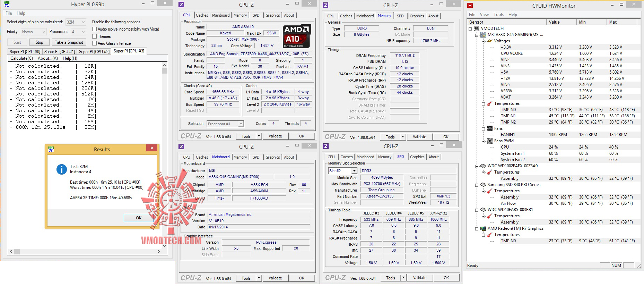Collapse the Voltages tree node
This screenshot has height=286, width=644.
[483, 41]
